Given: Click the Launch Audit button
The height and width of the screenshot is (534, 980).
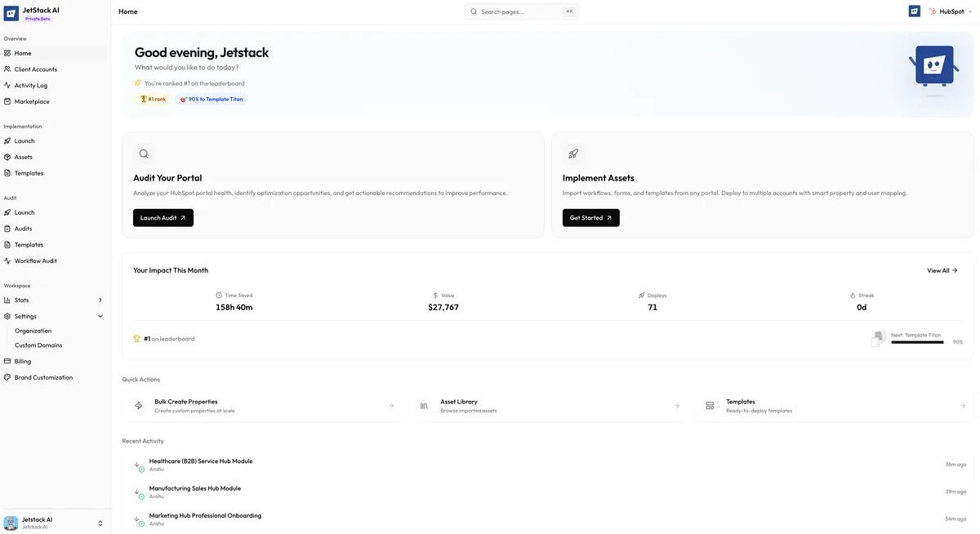Looking at the screenshot, I should [x=163, y=217].
